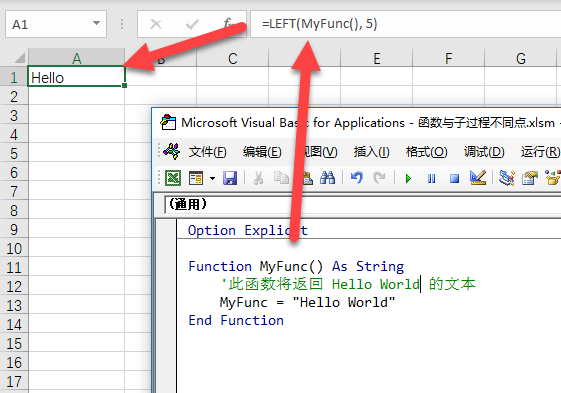Expand the Name Box dropdown arrow
The width and height of the screenshot is (561, 393).
click(x=96, y=23)
